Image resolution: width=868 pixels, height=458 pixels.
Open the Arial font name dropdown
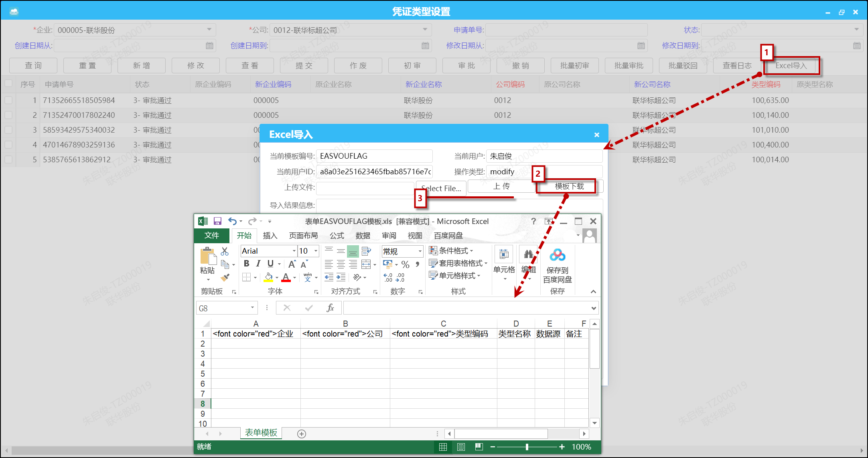294,251
